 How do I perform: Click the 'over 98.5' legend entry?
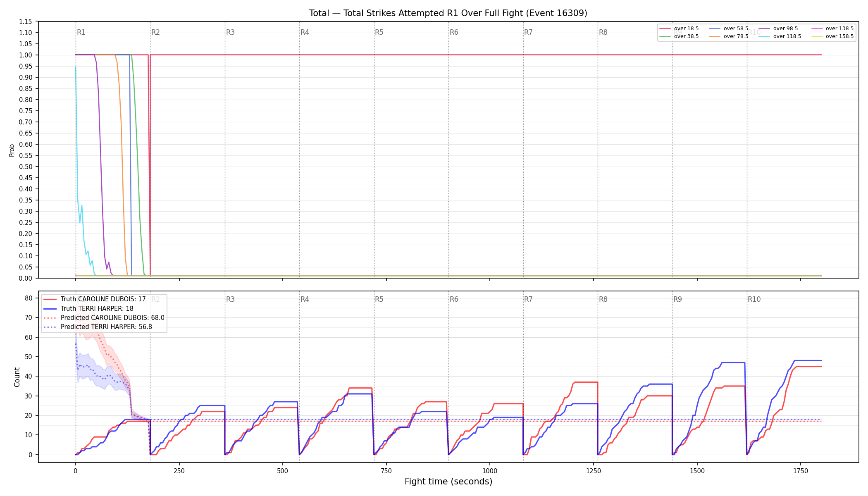pos(778,29)
